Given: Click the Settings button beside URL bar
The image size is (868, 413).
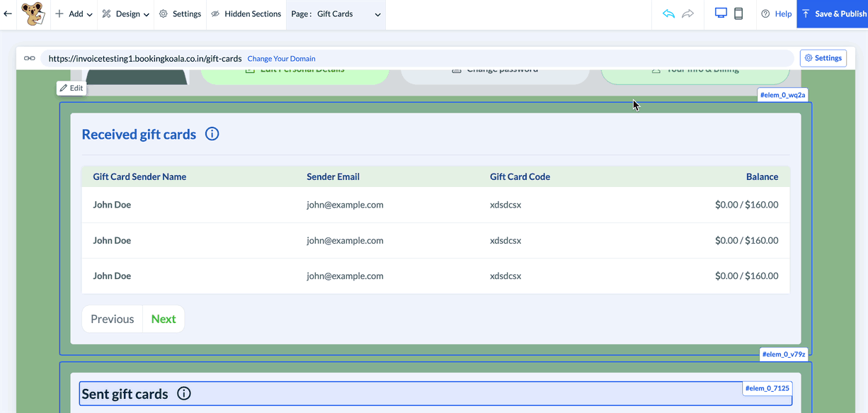Looking at the screenshot, I should click(823, 58).
